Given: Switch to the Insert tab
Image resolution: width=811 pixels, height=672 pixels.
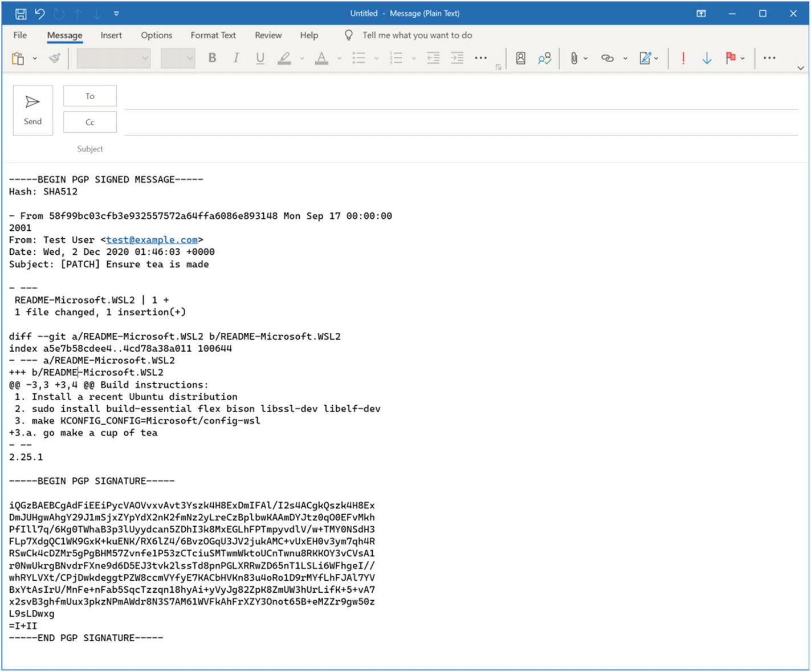Looking at the screenshot, I should (x=111, y=35).
